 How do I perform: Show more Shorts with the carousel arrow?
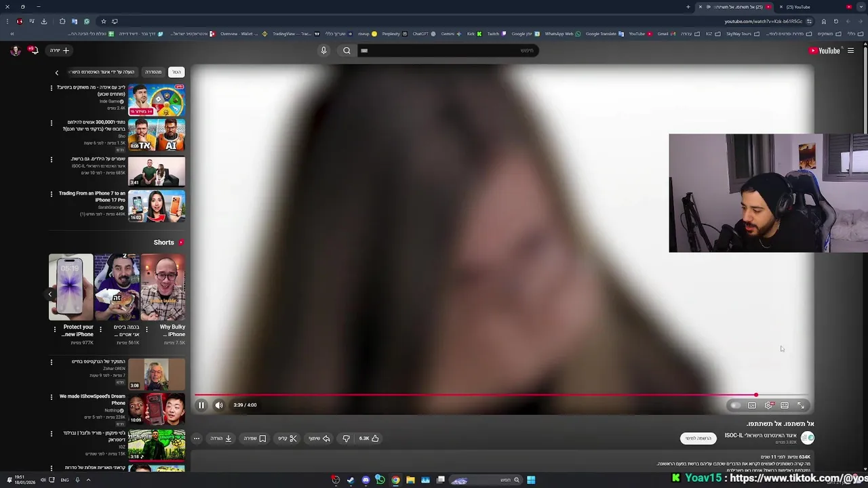[50, 294]
